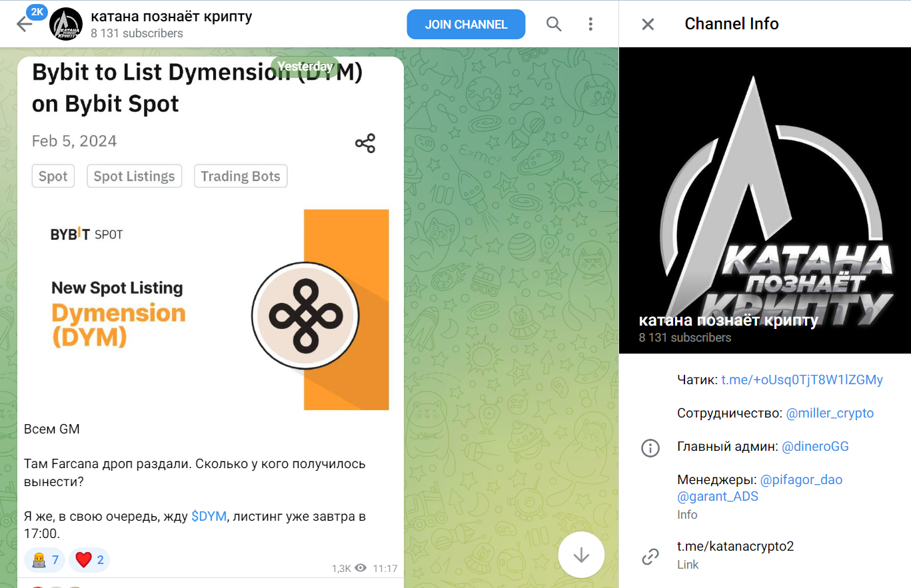Open the Dymension listing banner image

click(209, 310)
